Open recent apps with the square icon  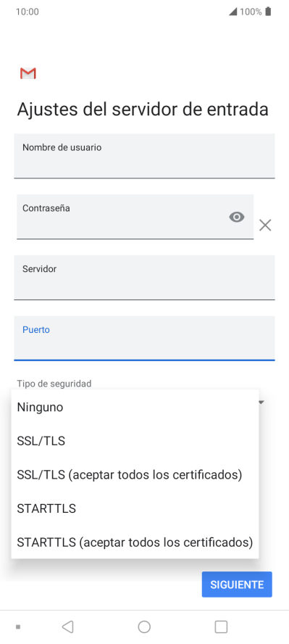click(221, 627)
